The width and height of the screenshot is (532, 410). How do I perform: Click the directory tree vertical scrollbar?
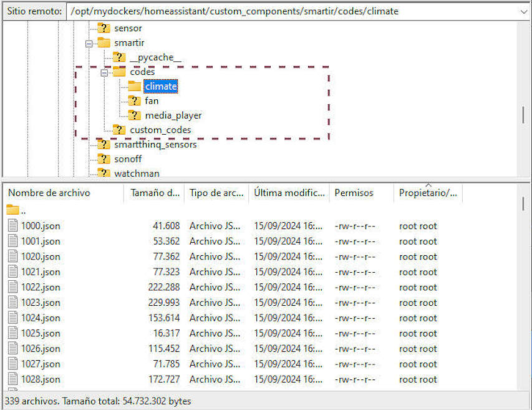click(x=523, y=115)
